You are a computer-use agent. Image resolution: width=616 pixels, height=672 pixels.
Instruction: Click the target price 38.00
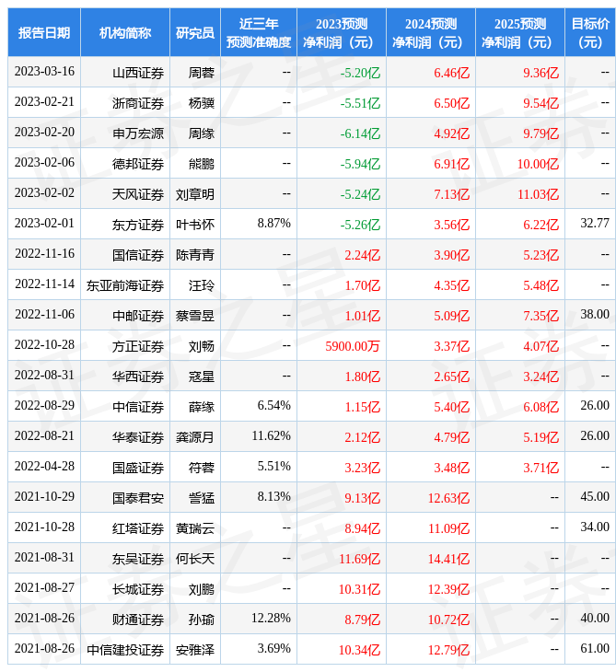click(x=595, y=315)
